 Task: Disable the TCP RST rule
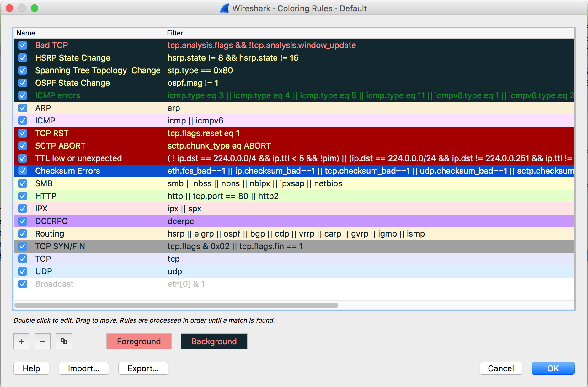pyautogui.click(x=22, y=133)
